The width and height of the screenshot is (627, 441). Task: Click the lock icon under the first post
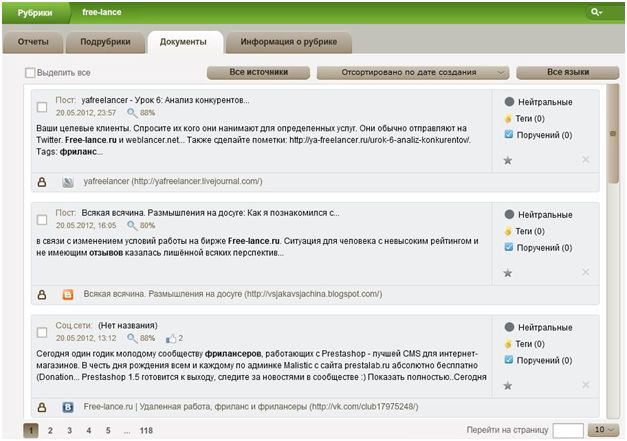42,182
